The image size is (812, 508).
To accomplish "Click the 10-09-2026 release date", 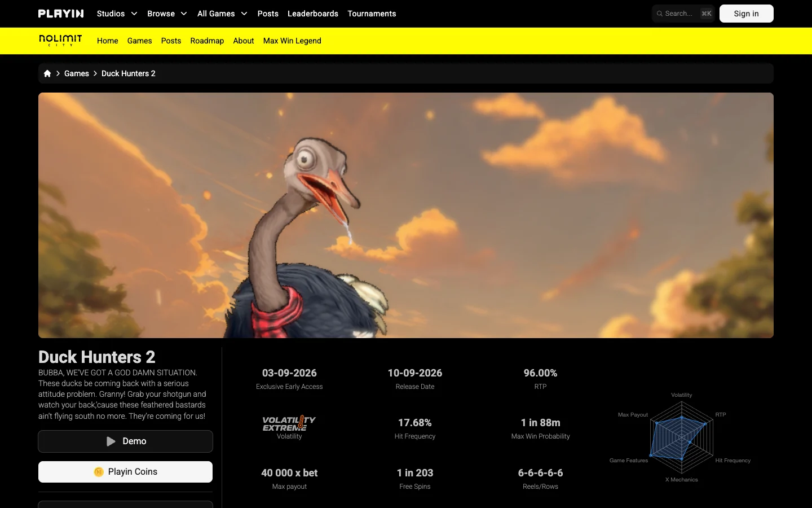I will coord(415,373).
